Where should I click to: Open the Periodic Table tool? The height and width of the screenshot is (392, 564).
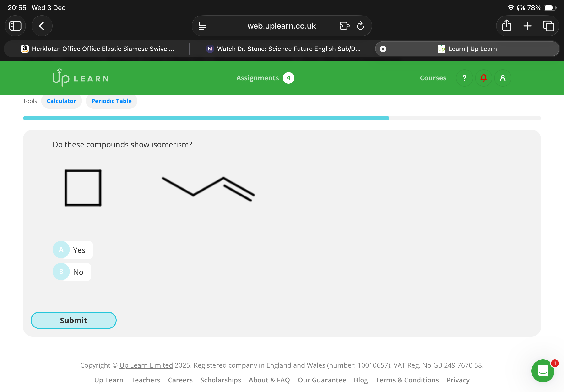coord(111,101)
